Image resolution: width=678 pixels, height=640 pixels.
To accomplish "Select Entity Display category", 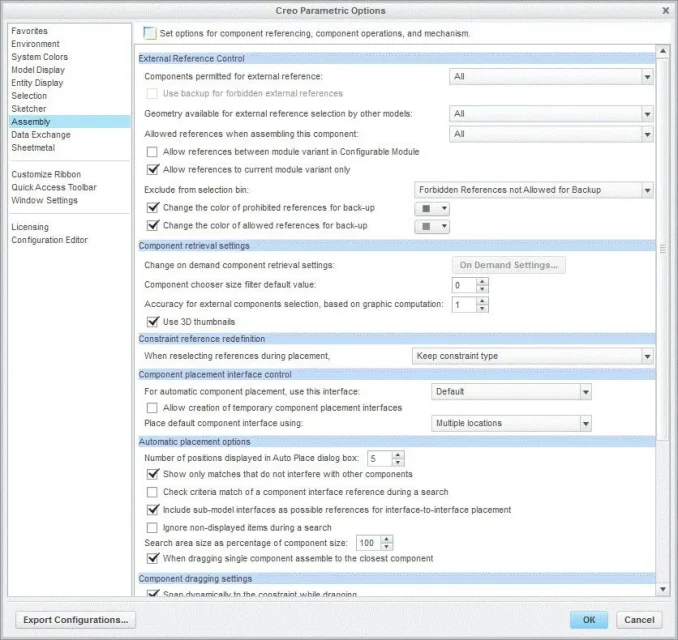I will pyautogui.click(x=37, y=83).
